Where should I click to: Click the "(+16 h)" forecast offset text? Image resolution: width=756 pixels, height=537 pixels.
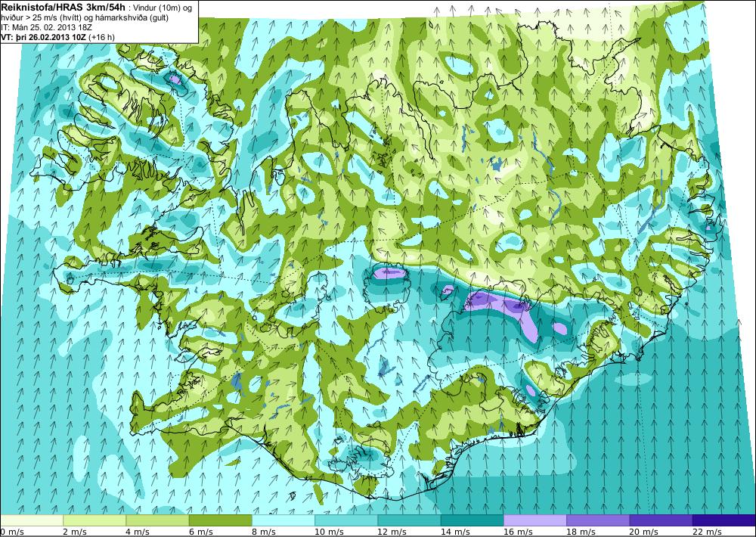(x=102, y=36)
